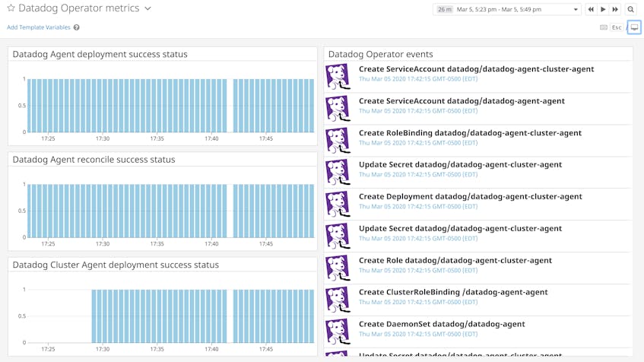
Task: Click the Datadog logo beside Create ServiceAccount datadog-agent-agent
Action: [338, 108]
